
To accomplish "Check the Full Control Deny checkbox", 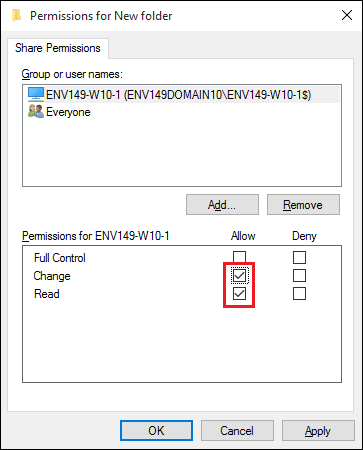I will [299, 257].
